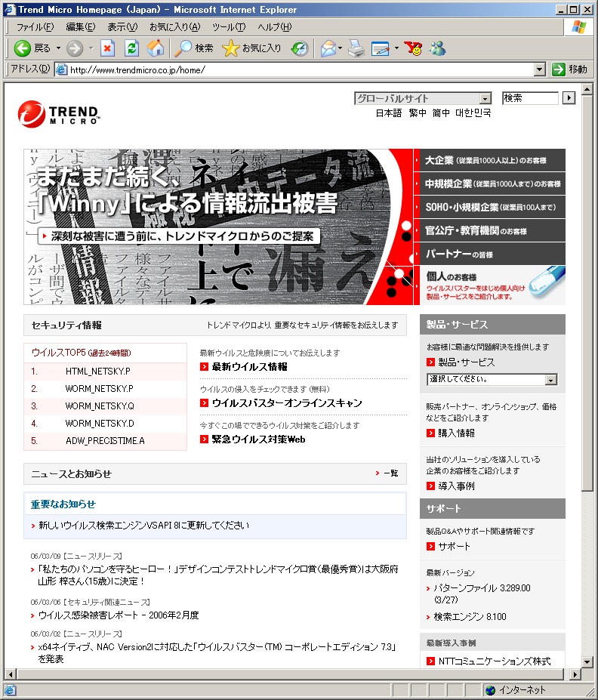This screenshot has width=598, height=700.
Task: Click red arrow icon beside 導入事例
Action: click(x=430, y=486)
